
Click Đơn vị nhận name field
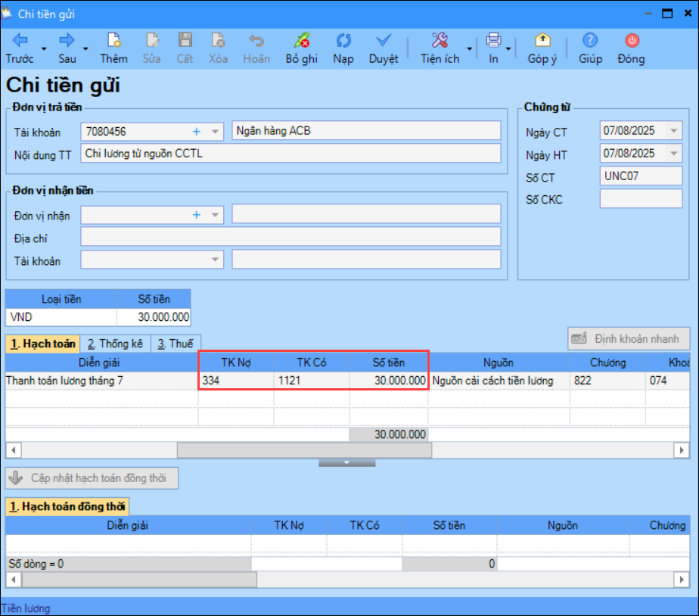[366, 214]
